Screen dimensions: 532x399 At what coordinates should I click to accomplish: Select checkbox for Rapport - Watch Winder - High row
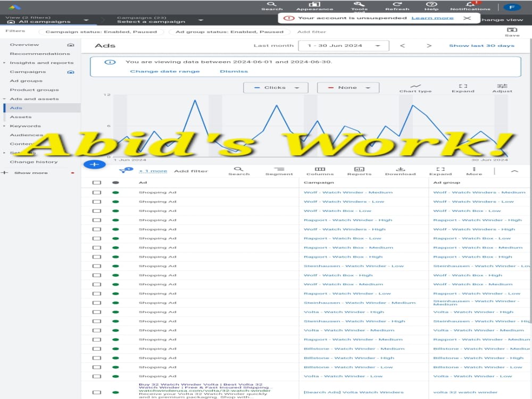(97, 220)
